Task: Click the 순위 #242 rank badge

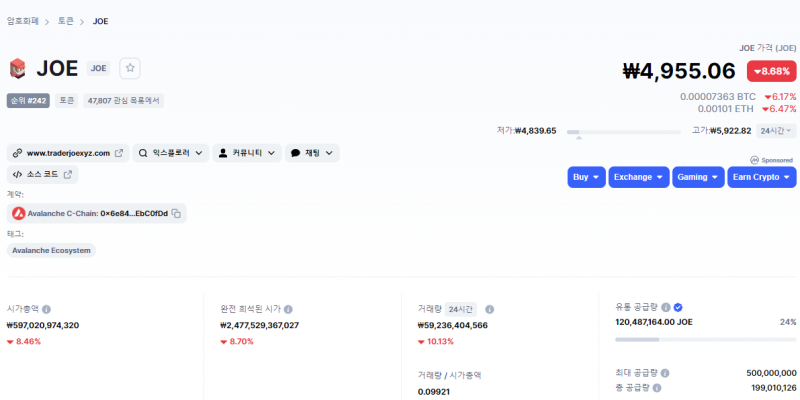Action: [x=28, y=101]
